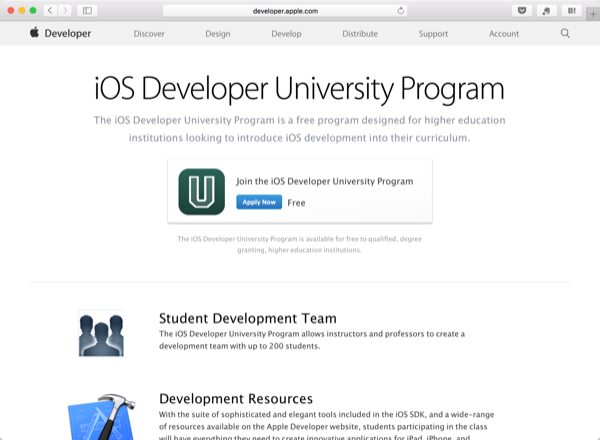Open the Design menu item
This screenshot has width=600, height=440.
(217, 33)
